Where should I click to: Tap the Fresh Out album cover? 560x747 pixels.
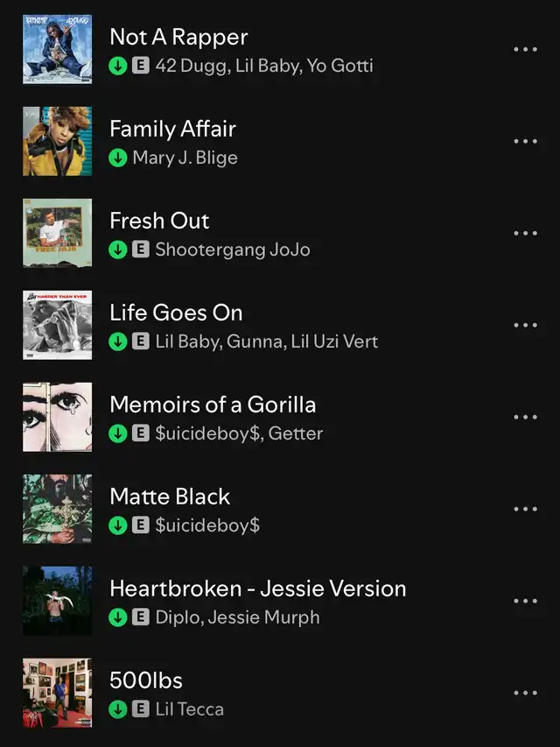(57, 233)
